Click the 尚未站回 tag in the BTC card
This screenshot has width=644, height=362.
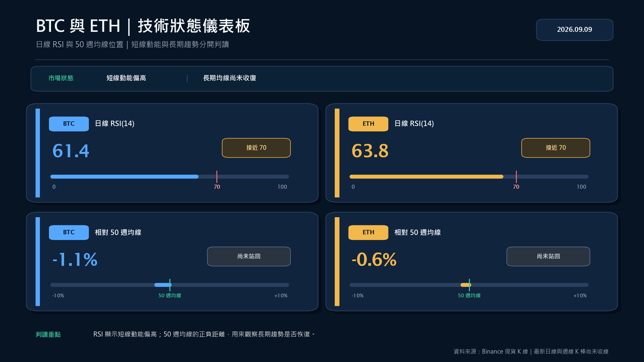[x=249, y=256]
